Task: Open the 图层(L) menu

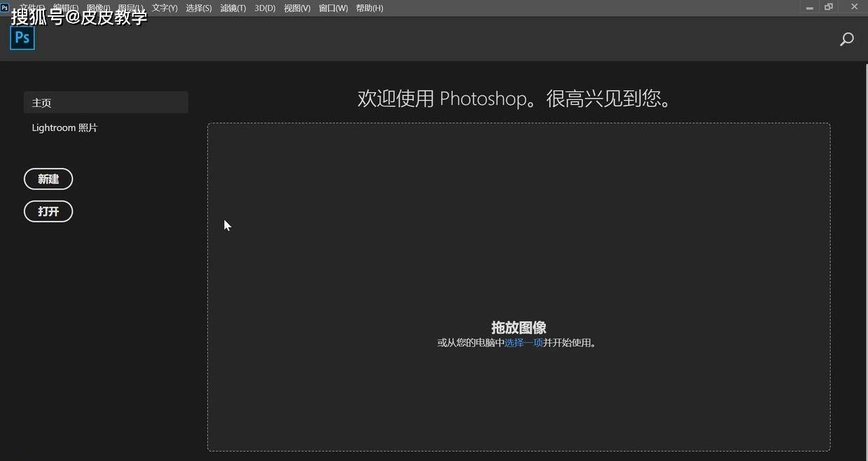Action: [x=131, y=8]
